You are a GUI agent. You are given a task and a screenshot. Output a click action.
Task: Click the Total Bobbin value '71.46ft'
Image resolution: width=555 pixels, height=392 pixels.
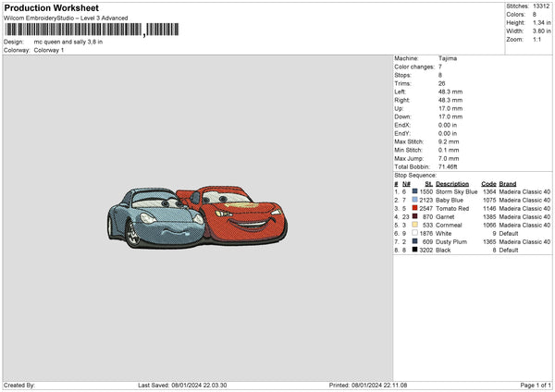[x=448, y=166]
